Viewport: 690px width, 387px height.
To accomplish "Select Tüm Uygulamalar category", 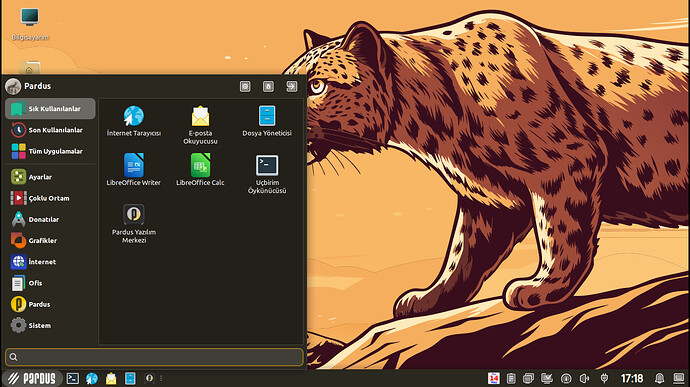I will click(50, 151).
